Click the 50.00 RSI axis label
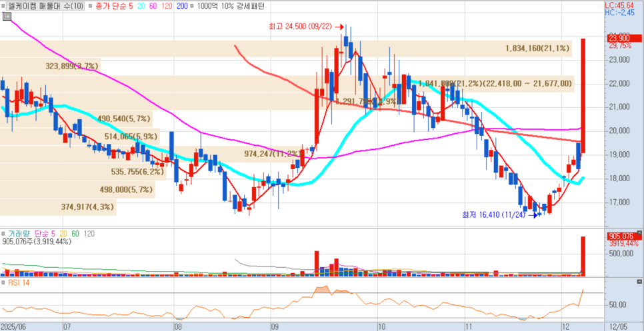 [618, 305]
